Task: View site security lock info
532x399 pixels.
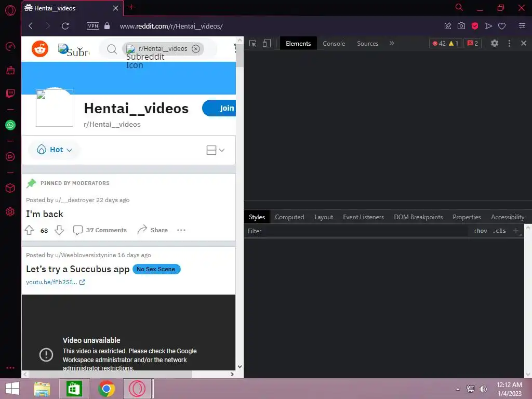Action: [107, 26]
